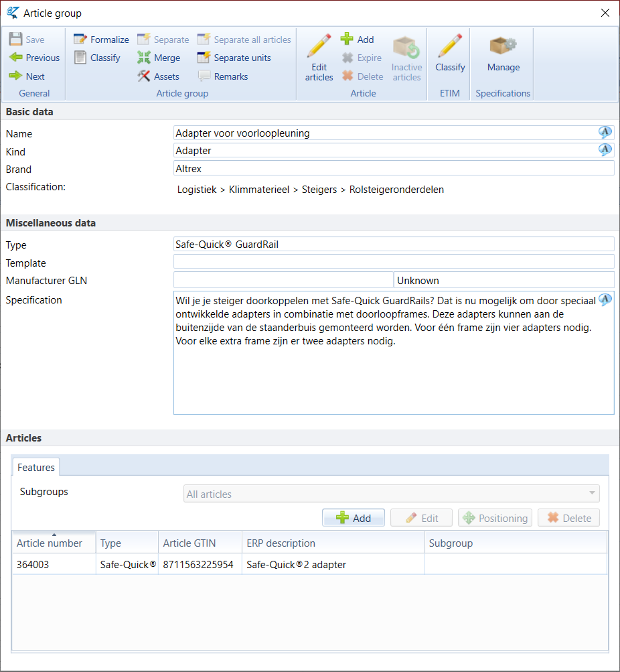Open the Subgroups All articles dropdown
Image resolution: width=620 pixels, height=672 pixels.
(x=392, y=494)
